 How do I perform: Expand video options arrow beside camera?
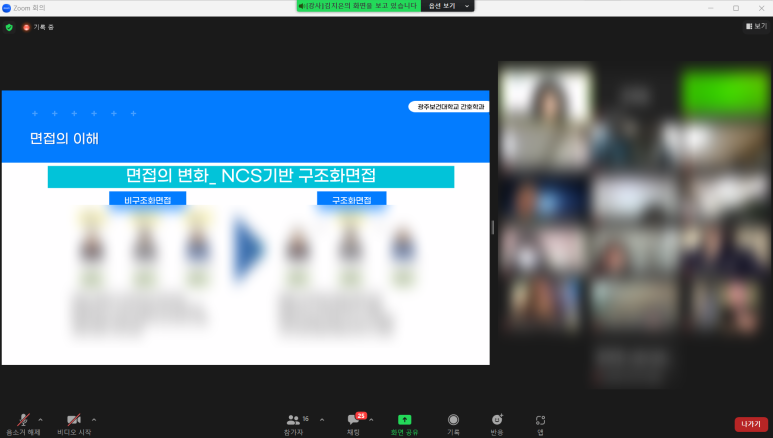pos(94,419)
